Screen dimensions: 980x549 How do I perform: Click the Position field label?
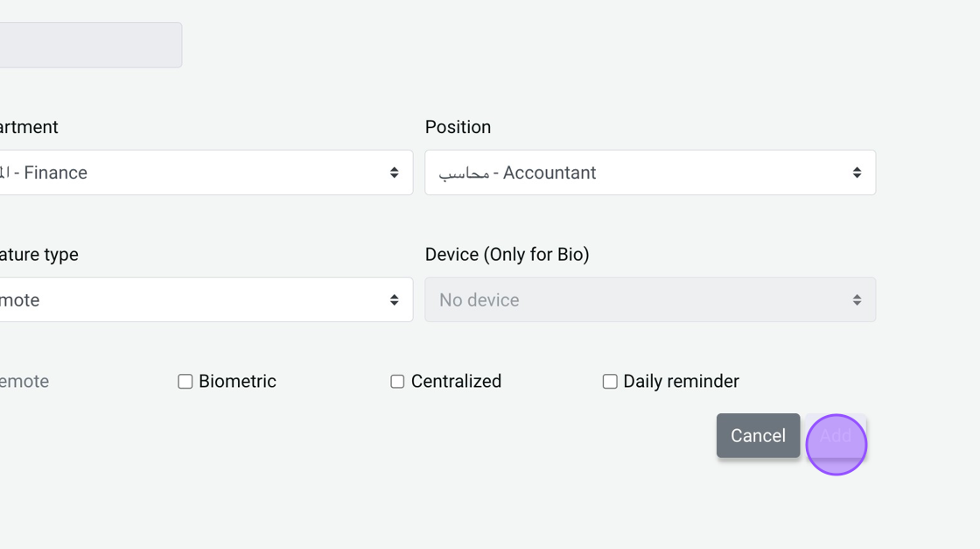tap(458, 127)
